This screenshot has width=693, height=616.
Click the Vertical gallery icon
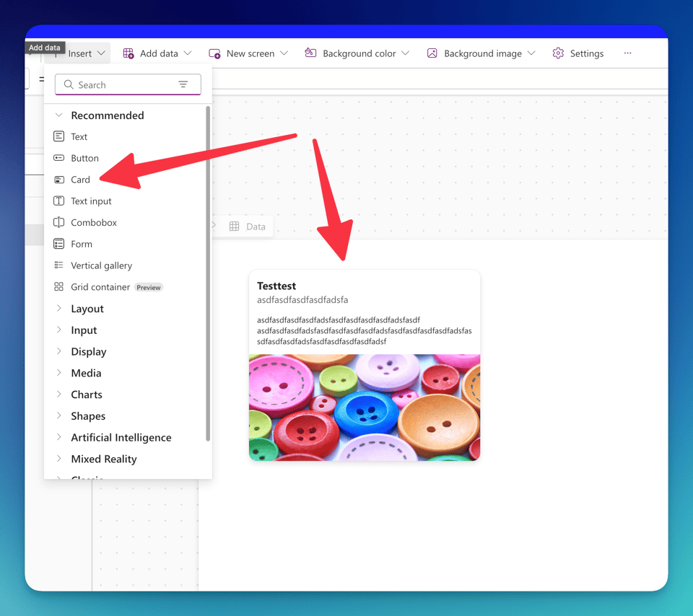[59, 265]
